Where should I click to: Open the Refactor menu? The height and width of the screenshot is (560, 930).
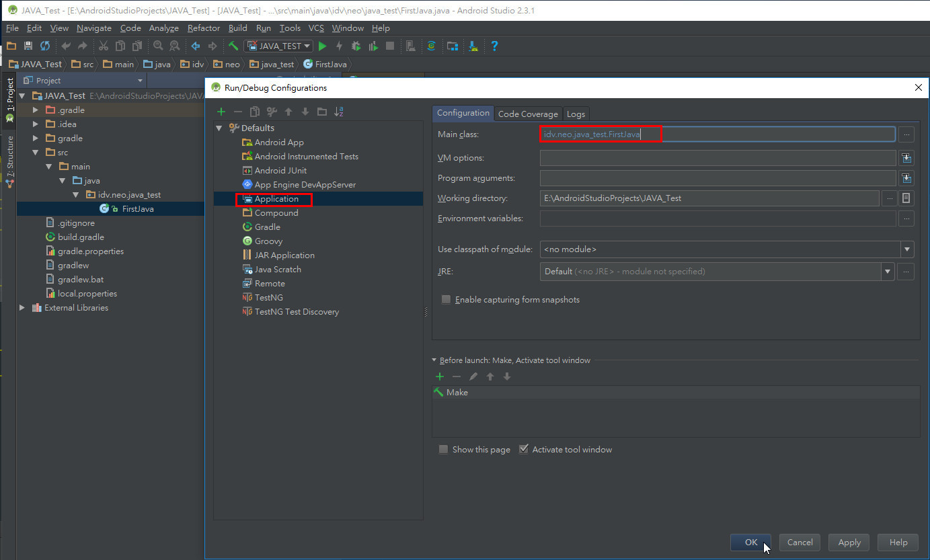coord(204,28)
